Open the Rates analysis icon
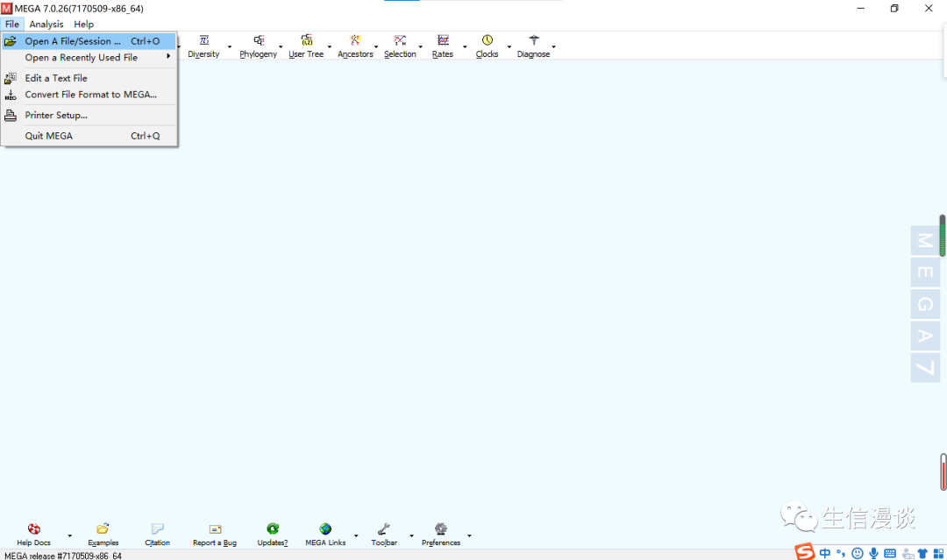 pos(443,40)
